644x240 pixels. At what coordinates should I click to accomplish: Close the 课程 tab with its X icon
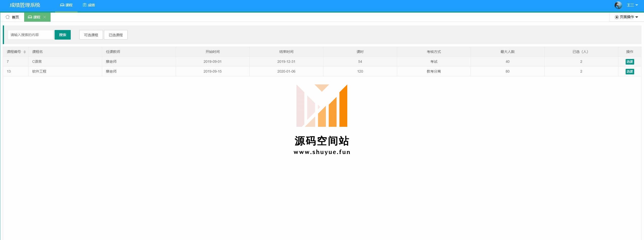point(45,17)
